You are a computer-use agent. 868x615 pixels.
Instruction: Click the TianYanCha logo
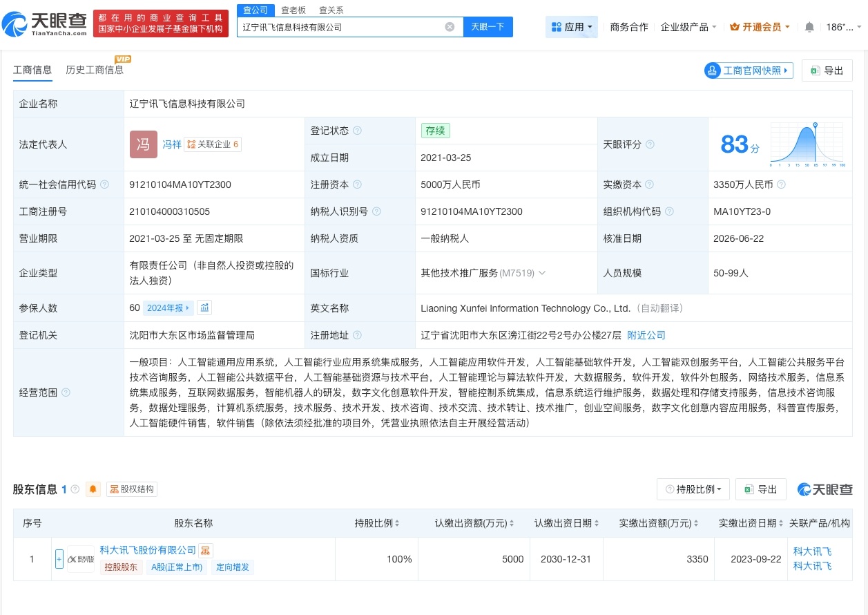45,23
